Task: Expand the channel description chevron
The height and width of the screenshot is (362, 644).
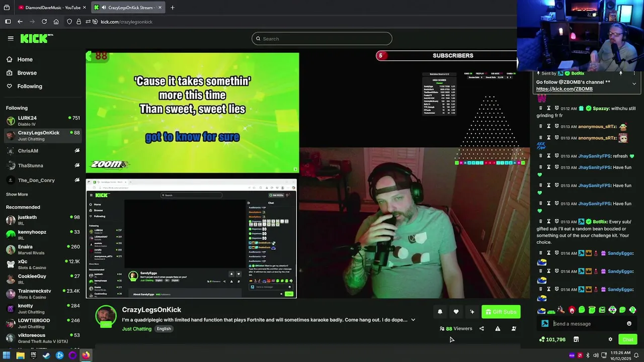Action: 413,320
